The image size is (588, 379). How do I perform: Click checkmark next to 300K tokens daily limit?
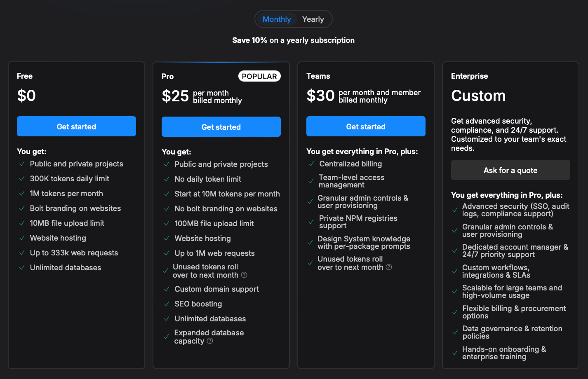[x=22, y=179]
